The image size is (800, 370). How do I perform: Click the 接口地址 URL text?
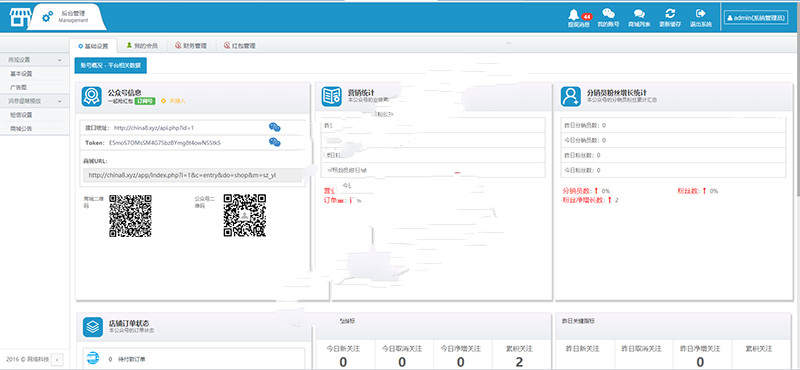(154, 128)
